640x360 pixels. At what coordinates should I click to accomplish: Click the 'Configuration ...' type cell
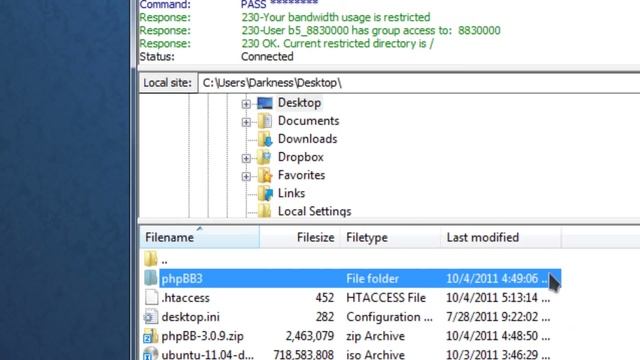389,317
